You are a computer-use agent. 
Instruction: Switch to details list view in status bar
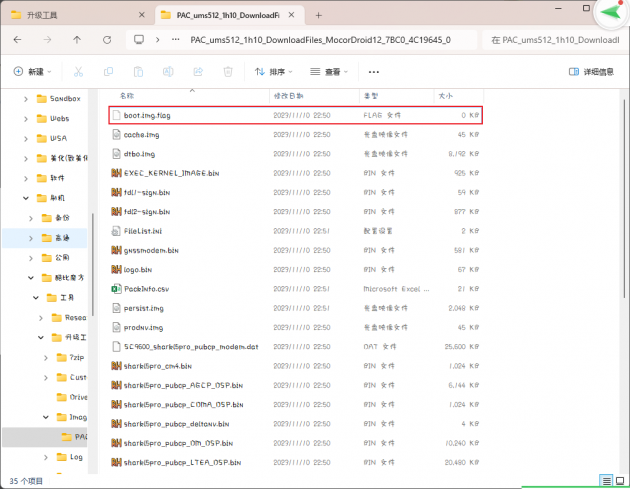pos(605,481)
